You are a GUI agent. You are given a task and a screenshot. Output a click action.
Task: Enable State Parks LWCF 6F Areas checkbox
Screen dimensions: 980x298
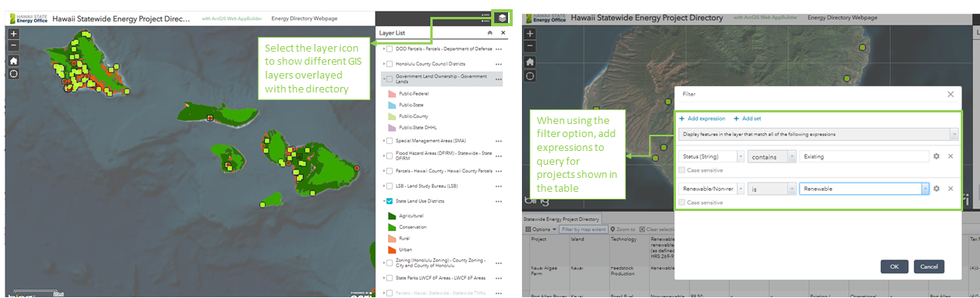click(390, 278)
